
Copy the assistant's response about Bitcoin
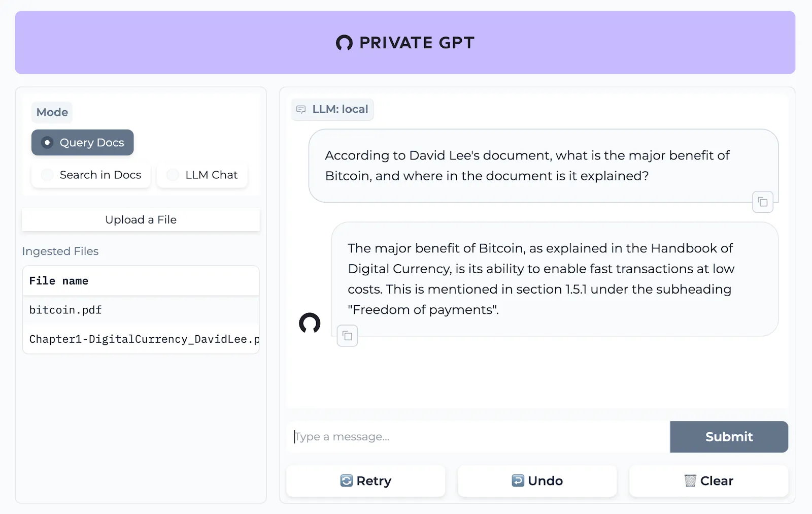point(347,335)
